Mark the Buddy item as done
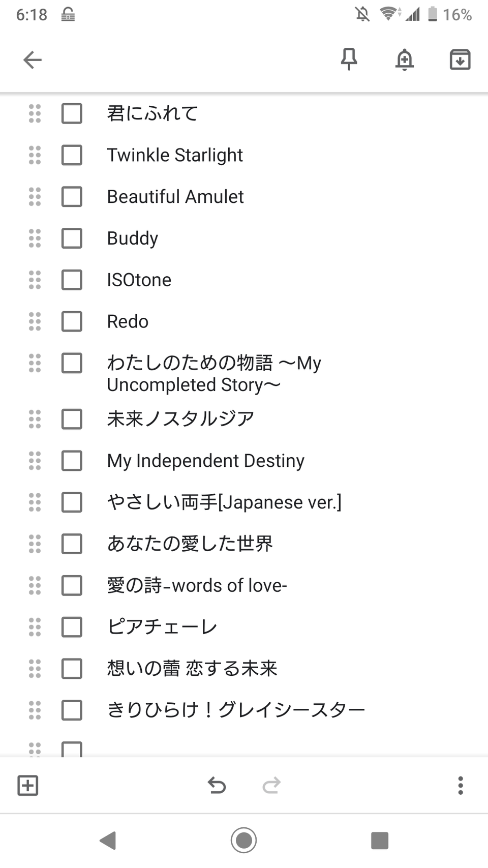Image resolution: width=488 pixels, height=868 pixels. pos(72,238)
